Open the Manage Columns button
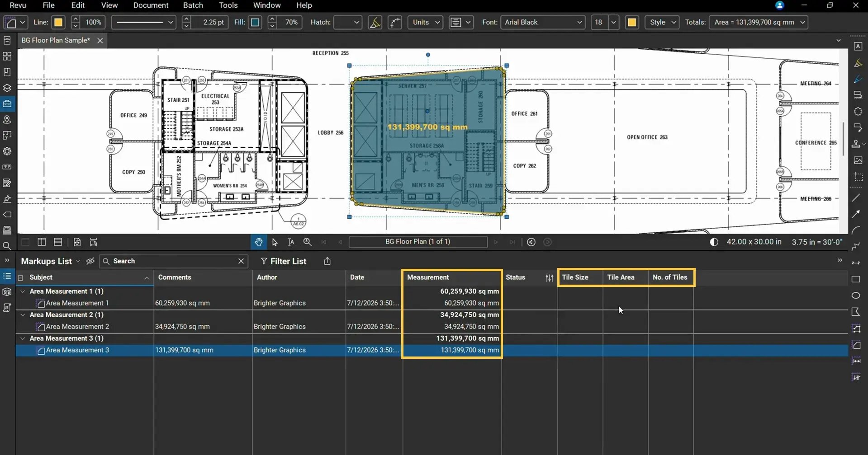 point(550,278)
